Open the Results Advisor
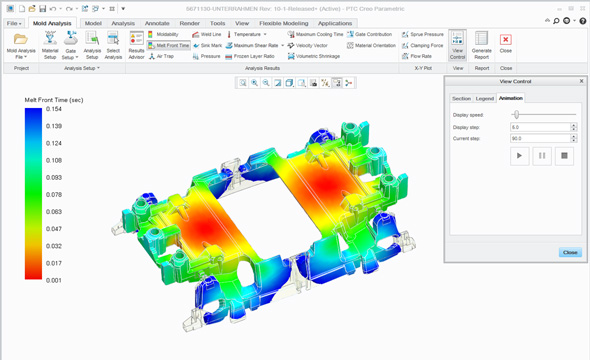The width and height of the screenshot is (590, 360). (x=136, y=46)
